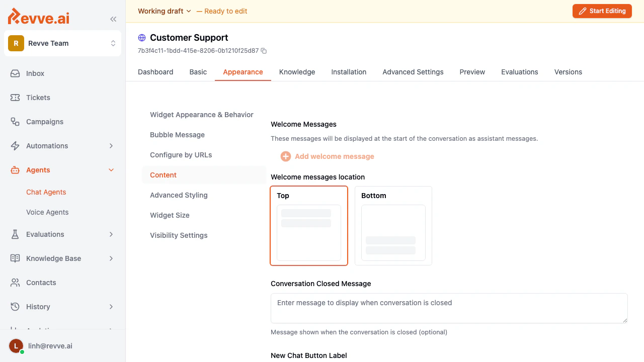644x362 pixels.
Task: Open the agent Evaluations tab
Action: 520,72
